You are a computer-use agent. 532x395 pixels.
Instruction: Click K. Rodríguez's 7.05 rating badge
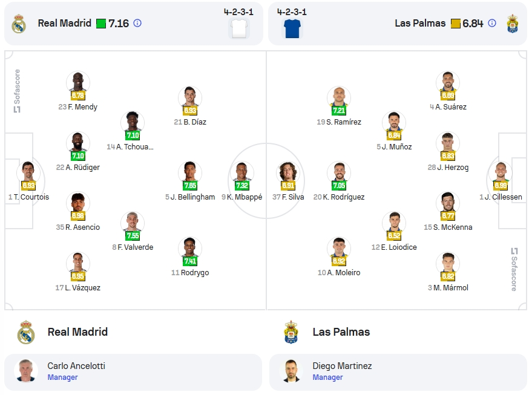tap(339, 185)
